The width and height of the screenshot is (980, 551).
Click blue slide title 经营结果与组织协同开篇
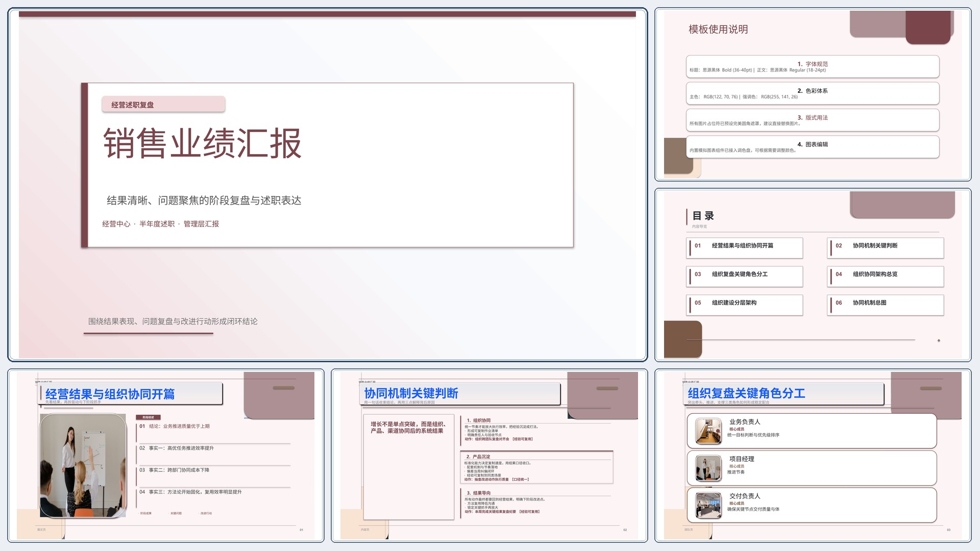tap(110, 394)
